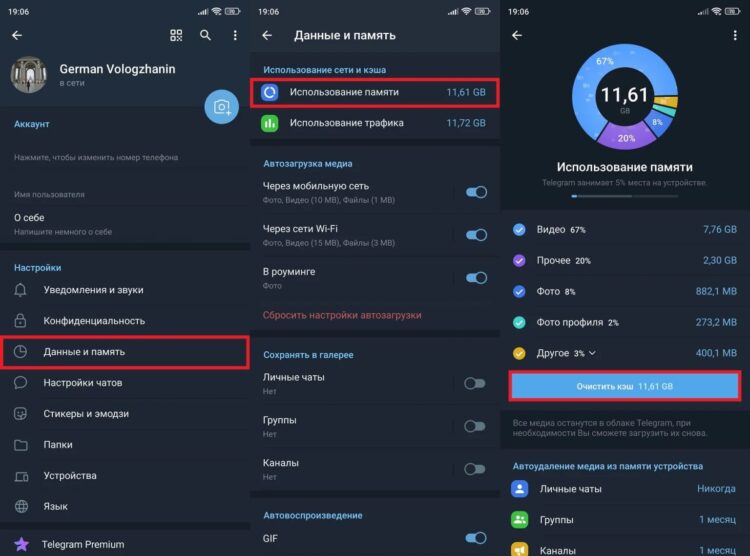
Task: Uncheck the Фото 8% category
Action: [519, 291]
